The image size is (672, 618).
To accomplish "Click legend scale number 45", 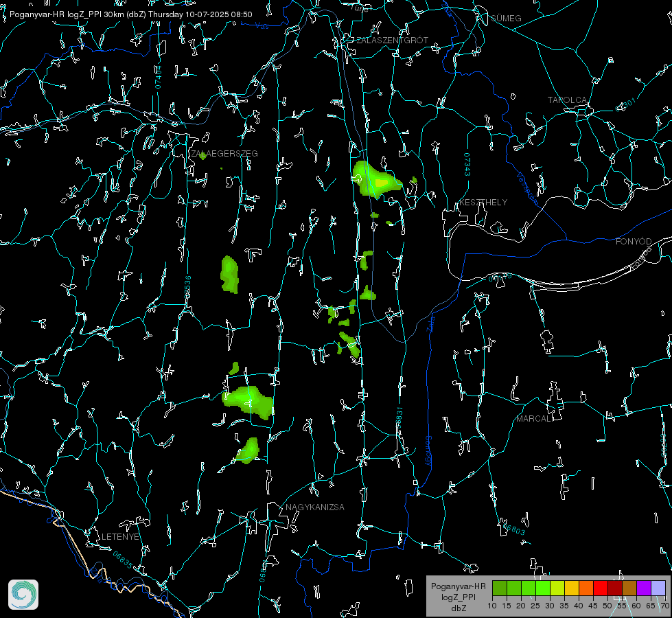I will [592, 606].
